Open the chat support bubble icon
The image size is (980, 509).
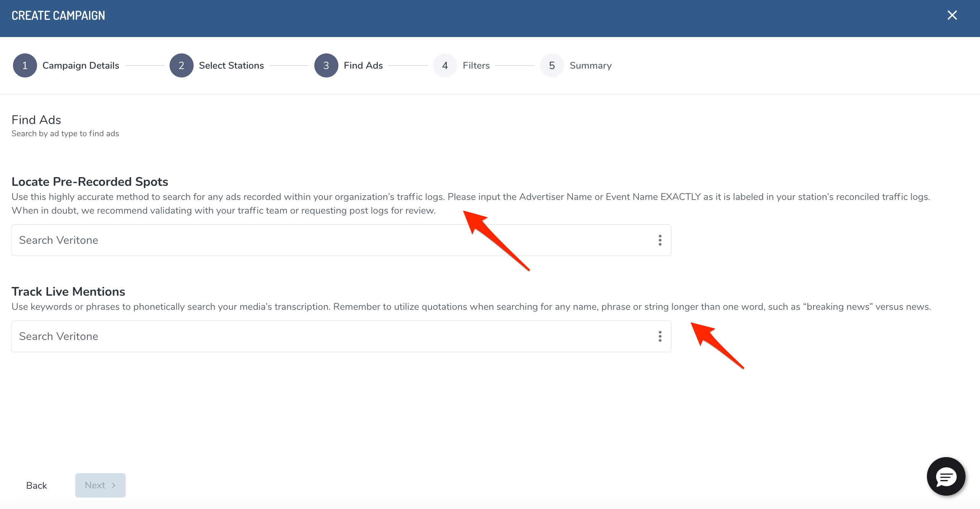click(946, 476)
